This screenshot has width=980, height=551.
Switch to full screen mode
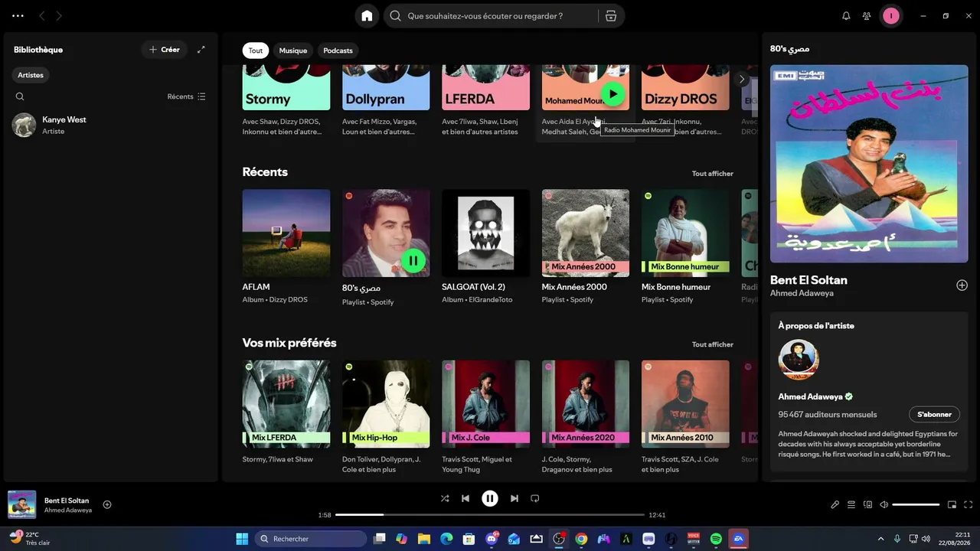969,504
